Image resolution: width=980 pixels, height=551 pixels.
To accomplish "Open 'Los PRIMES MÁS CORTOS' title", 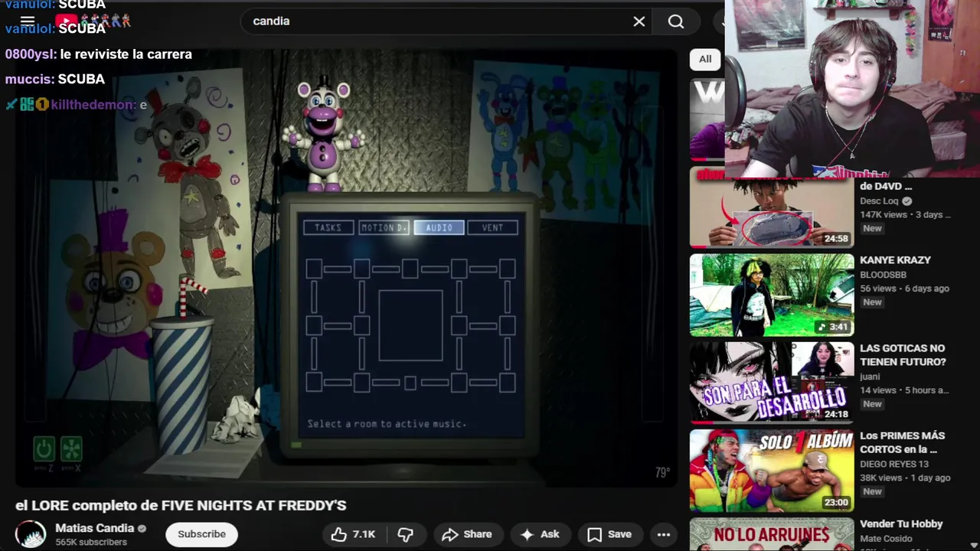I will (x=902, y=442).
